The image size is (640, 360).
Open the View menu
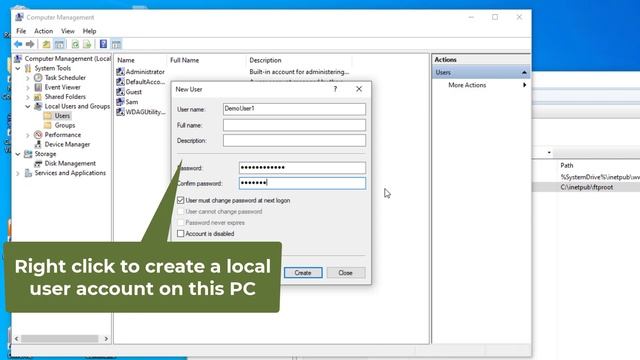68,31
